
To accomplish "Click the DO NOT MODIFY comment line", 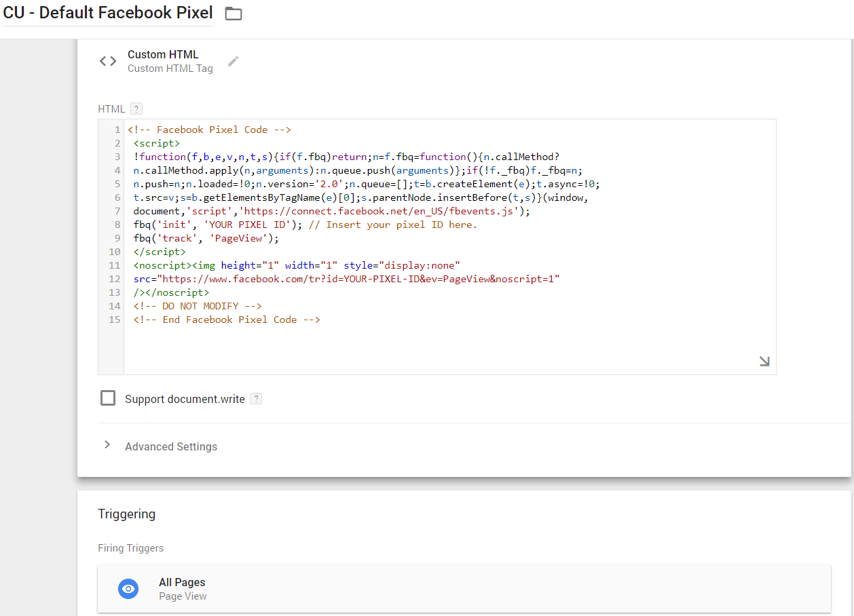I will pyautogui.click(x=198, y=306).
